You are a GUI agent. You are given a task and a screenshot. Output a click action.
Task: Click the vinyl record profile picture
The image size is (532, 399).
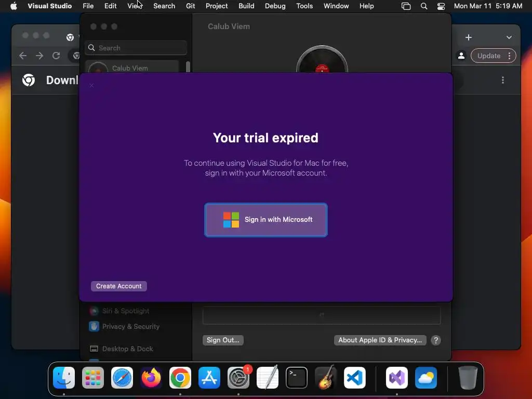click(322, 59)
